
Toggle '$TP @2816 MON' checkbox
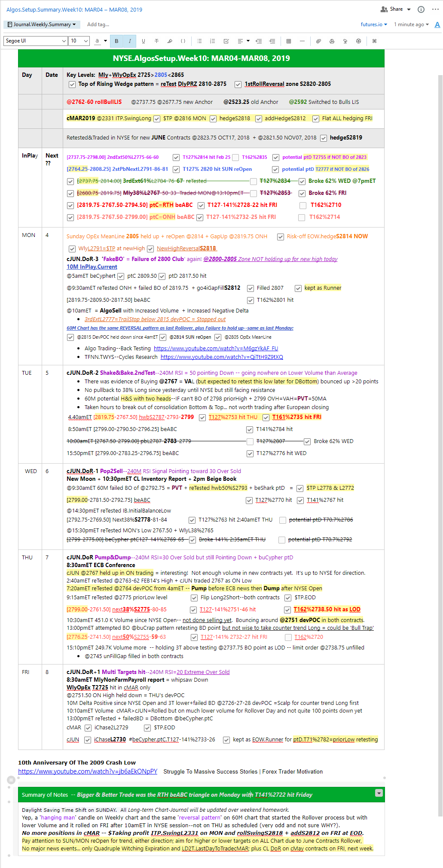157,119
